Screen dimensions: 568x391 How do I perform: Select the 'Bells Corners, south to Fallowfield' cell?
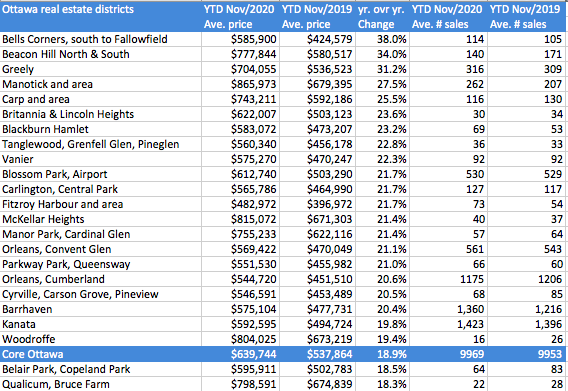[101, 39]
